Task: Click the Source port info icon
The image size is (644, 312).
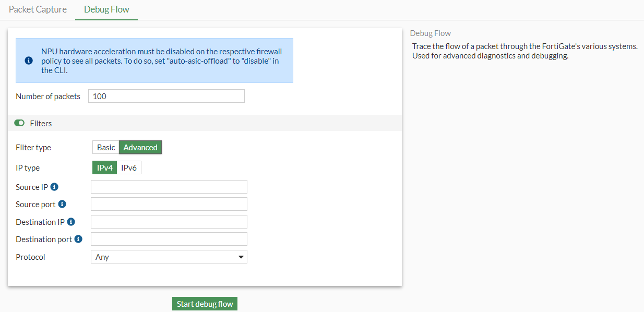Action: pos(62,204)
